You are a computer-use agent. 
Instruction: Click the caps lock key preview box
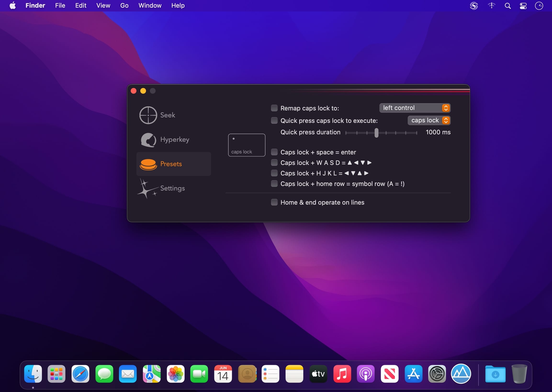coord(247,145)
